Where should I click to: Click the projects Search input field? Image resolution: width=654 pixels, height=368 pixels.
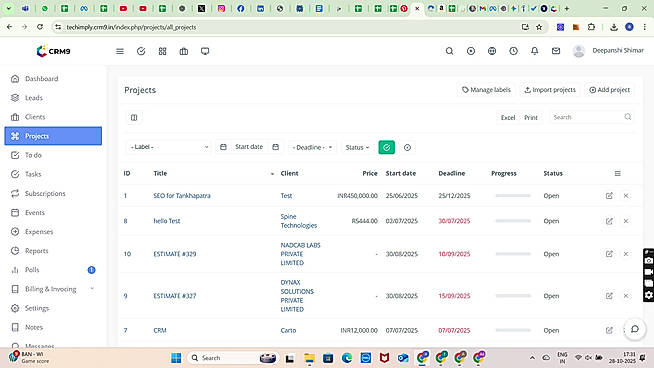(x=591, y=117)
